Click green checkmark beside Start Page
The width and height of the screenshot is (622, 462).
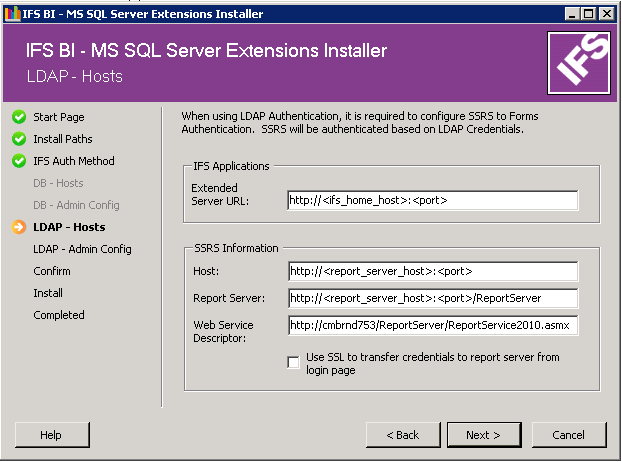click(x=18, y=117)
